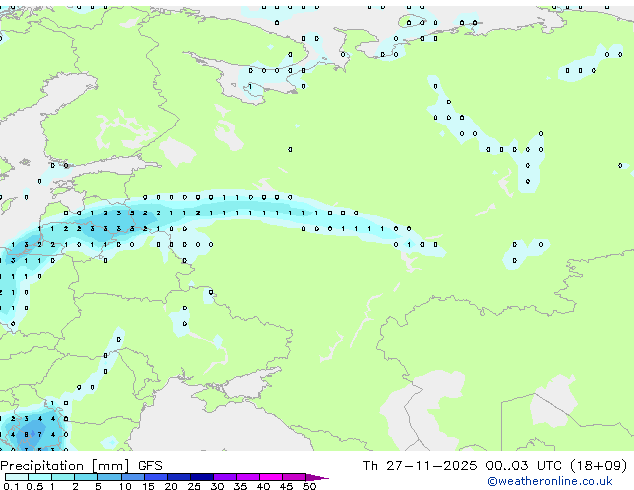634x490 pixels.
Task: Click the 0.1–0.5 mm legend color swatch
Action: pos(17,477)
